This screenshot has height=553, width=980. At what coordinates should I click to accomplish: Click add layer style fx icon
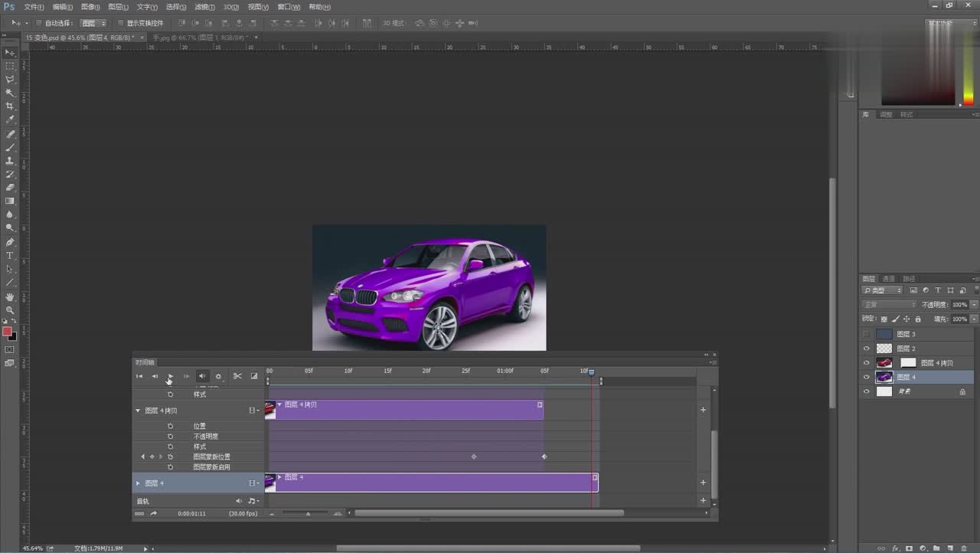tap(896, 548)
